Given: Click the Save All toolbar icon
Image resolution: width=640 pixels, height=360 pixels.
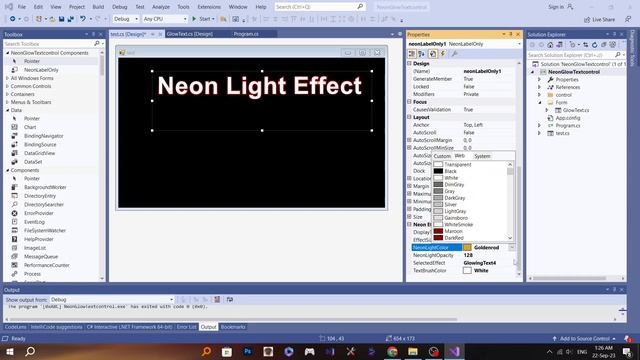Looking at the screenshot, I should click(x=71, y=19).
